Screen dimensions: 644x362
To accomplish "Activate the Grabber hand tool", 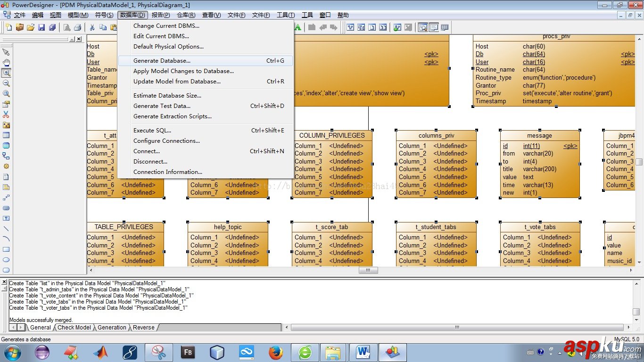I will tap(6, 62).
